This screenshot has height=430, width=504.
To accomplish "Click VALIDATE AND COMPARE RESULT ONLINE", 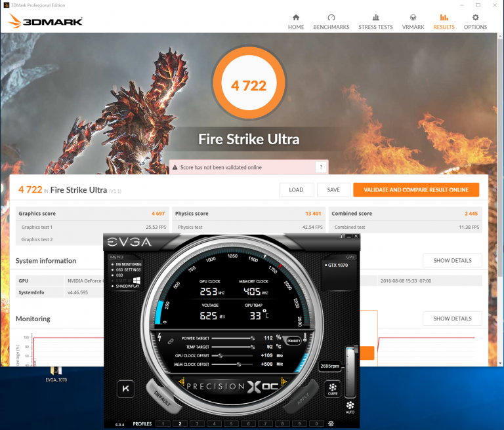I will [416, 190].
